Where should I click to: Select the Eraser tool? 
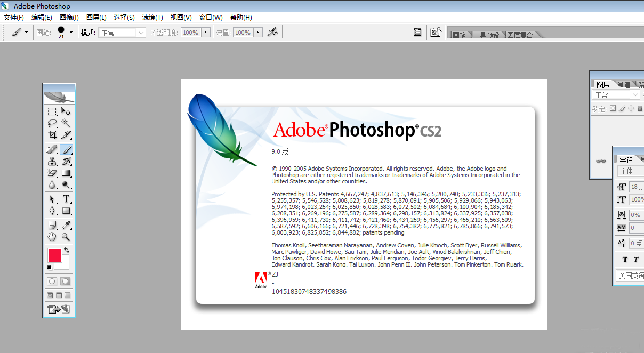click(52, 173)
